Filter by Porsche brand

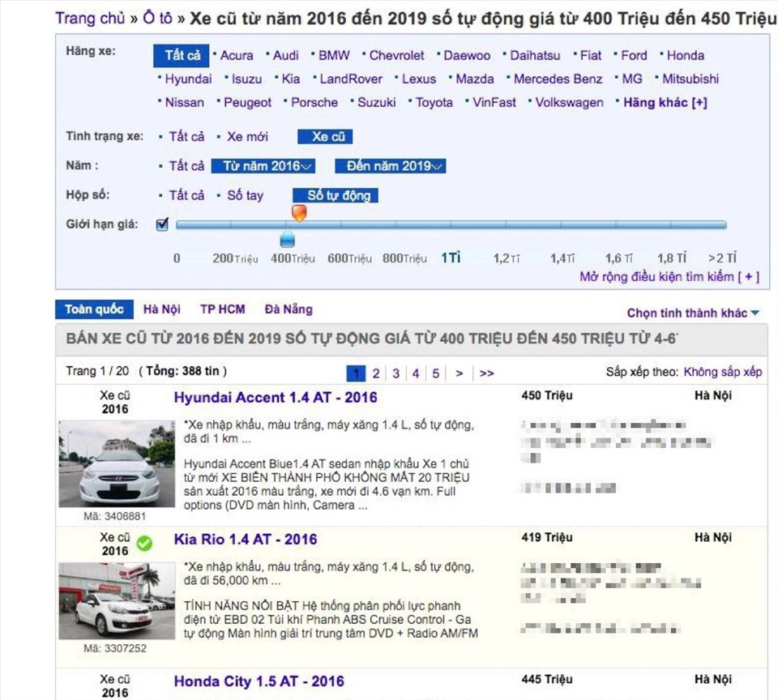coord(314,103)
